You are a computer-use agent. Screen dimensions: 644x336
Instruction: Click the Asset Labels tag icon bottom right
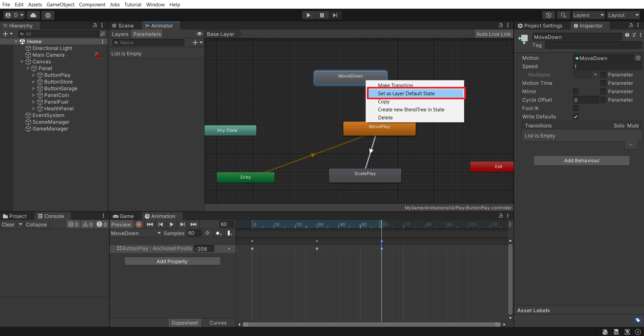638,320
